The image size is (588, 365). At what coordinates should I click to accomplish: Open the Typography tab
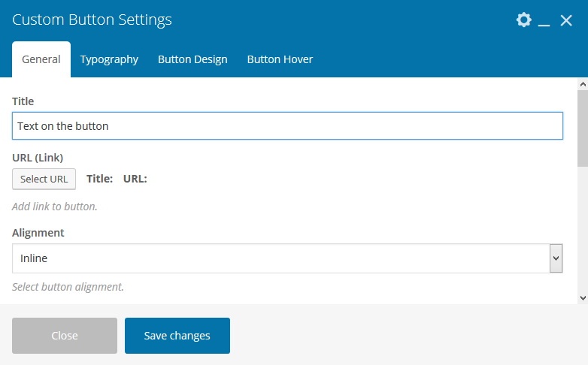click(x=109, y=59)
